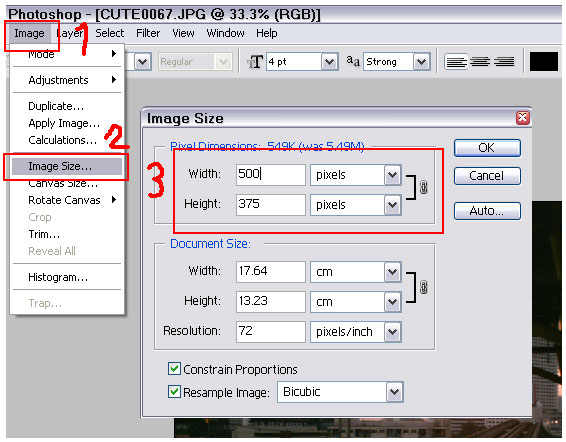Open the Image menu
Screen dimensions: 566x442
point(29,33)
